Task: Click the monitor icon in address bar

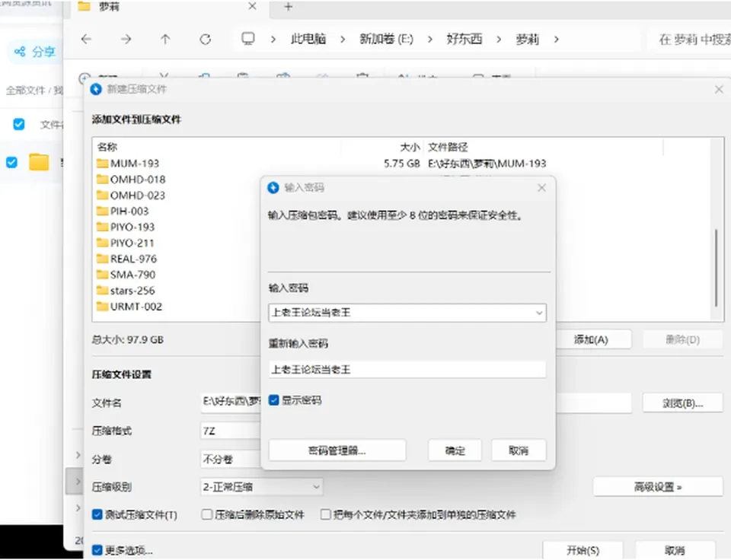Action: (248, 39)
